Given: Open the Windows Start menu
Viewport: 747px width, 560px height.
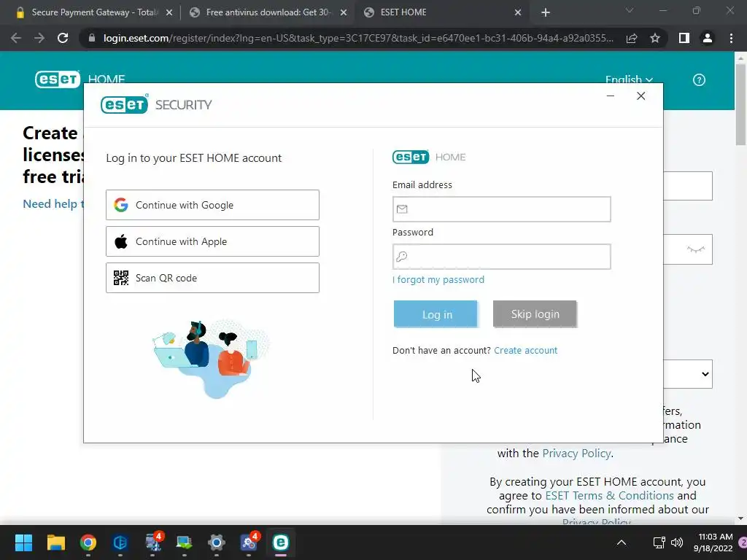Looking at the screenshot, I should pyautogui.click(x=23, y=542).
